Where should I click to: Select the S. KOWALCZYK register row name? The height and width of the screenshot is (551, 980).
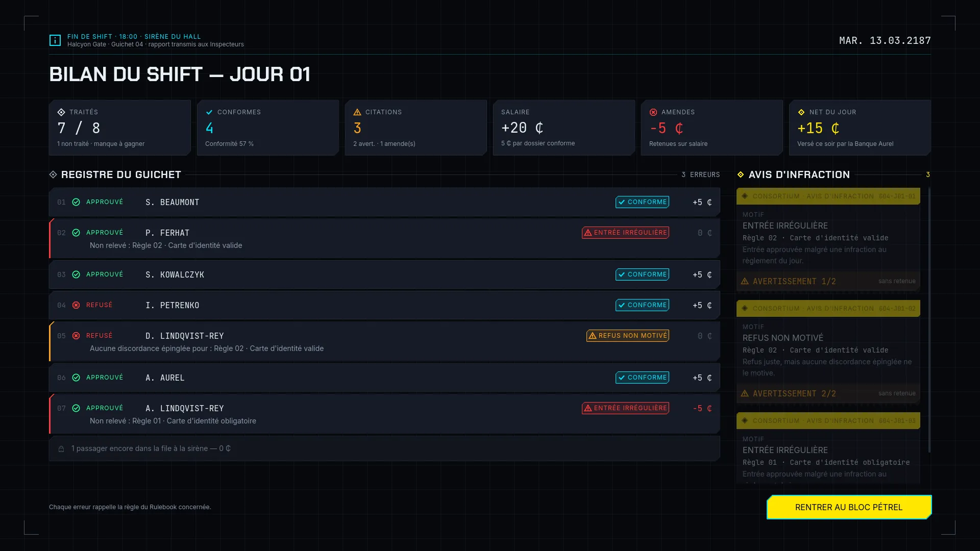(x=175, y=274)
